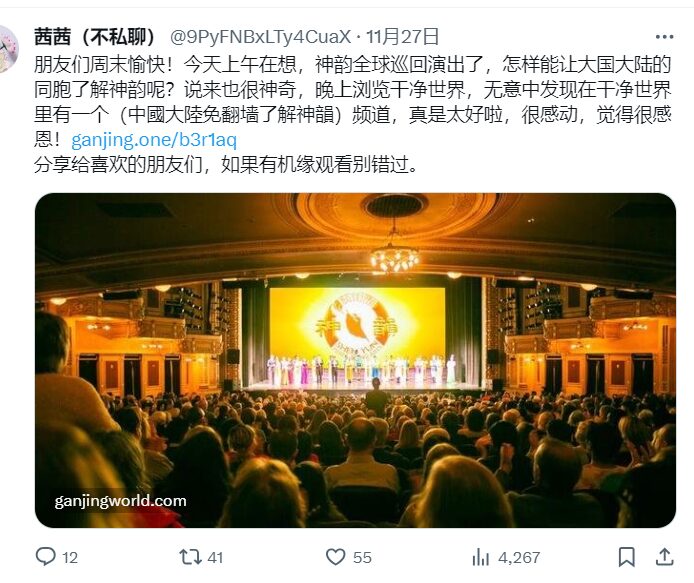Click the repost count 41
Screen dimensions: 694x583
(x=215, y=557)
